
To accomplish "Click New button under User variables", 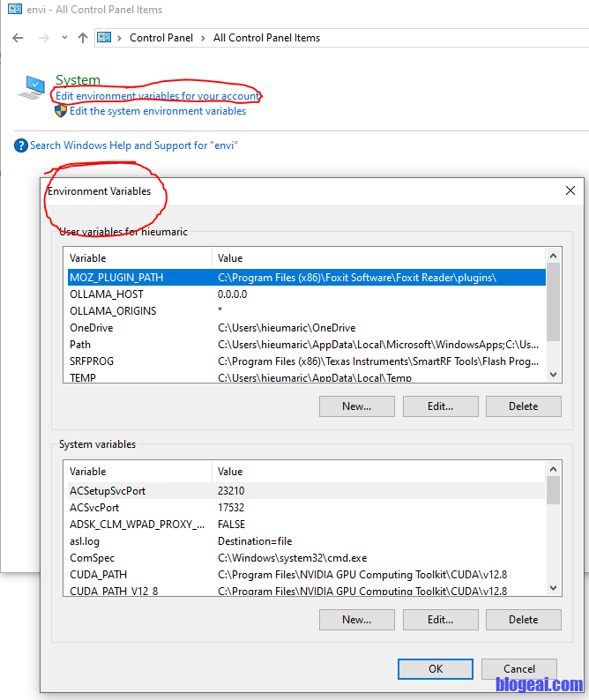I will 356,406.
